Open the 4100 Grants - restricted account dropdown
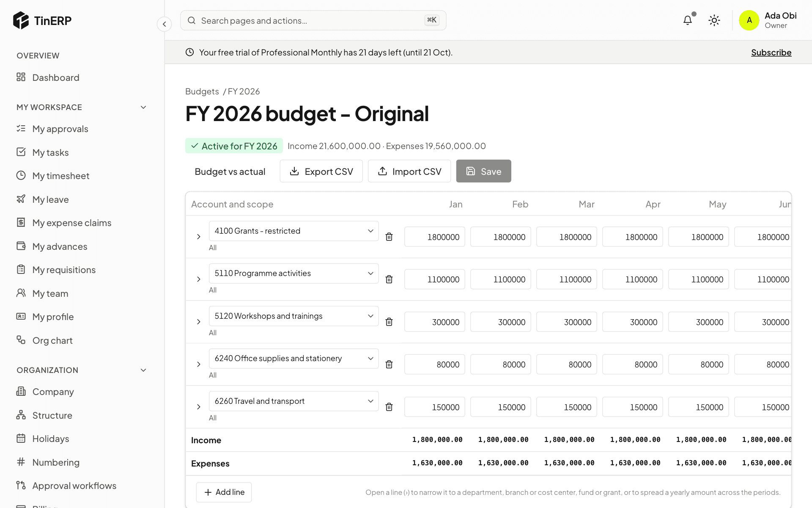This screenshot has width=812, height=508. (294, 231)
